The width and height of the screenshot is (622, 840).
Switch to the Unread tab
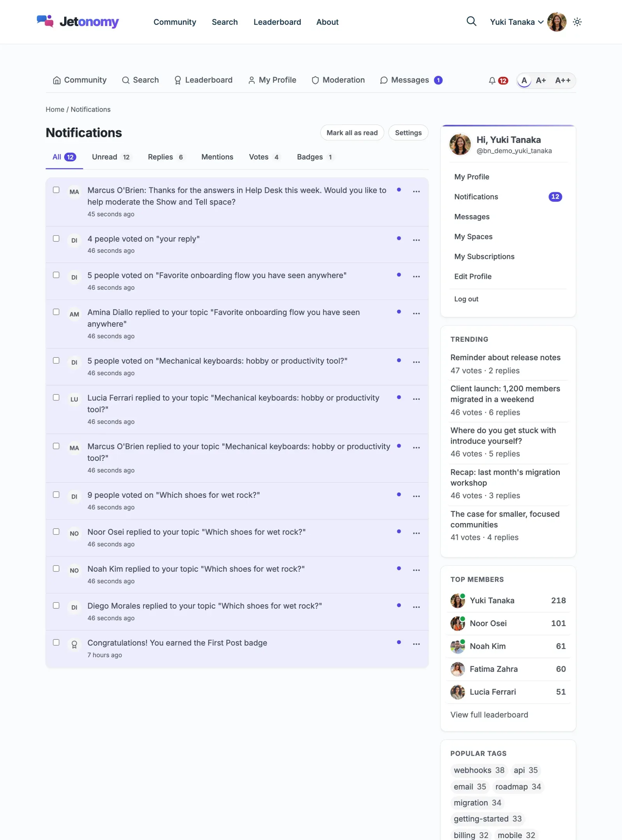(111, 157)
